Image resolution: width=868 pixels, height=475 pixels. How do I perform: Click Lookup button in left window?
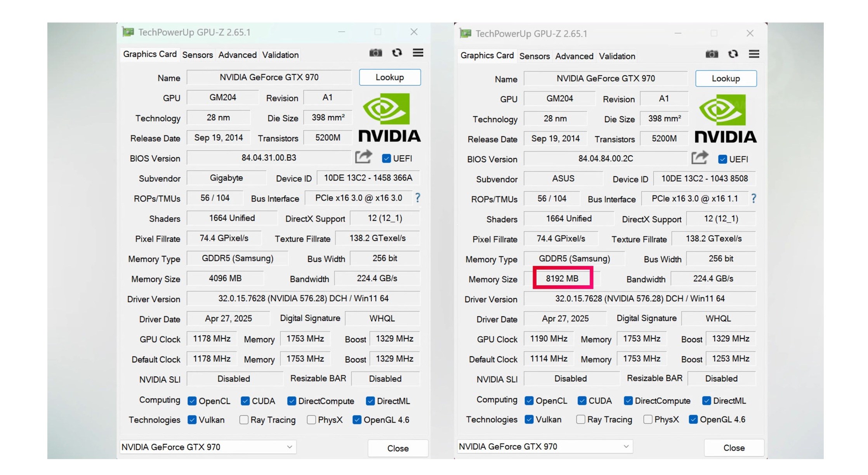(390, 77)
